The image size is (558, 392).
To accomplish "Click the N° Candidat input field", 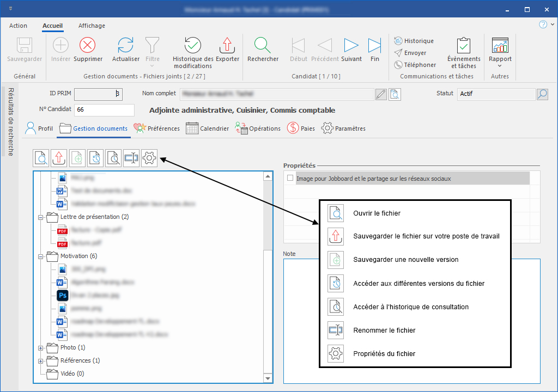I will [104, 110].
